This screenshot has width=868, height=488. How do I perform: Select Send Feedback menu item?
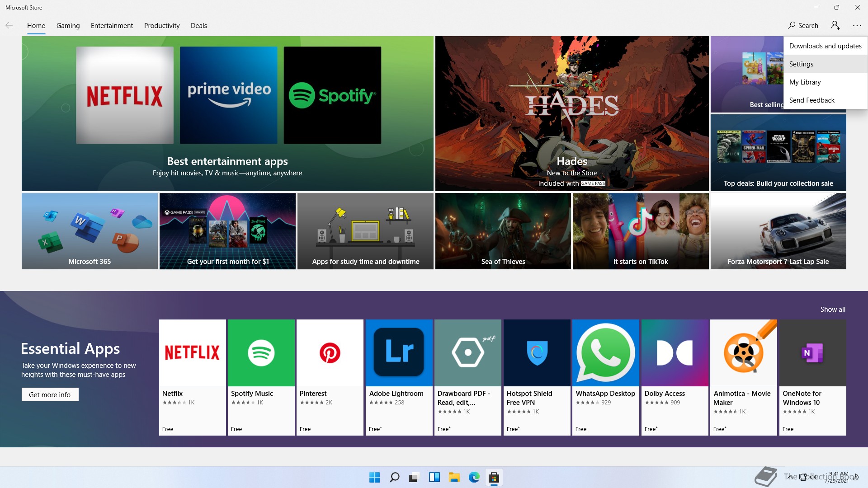point(826,100)
